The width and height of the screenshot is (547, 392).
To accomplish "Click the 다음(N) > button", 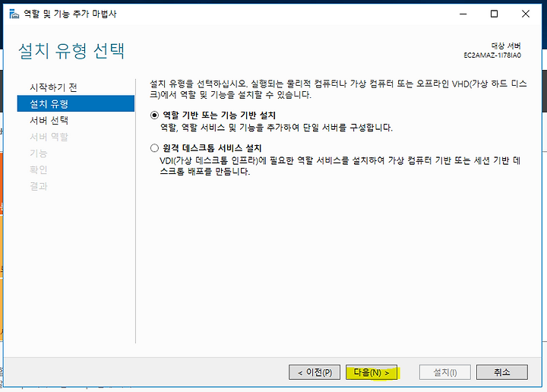I will 372,372.
